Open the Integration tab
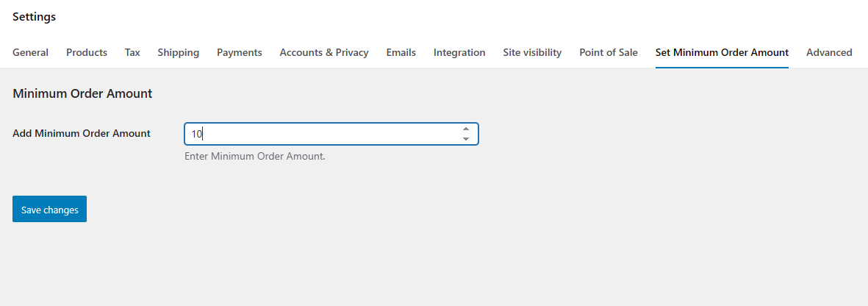Screen dimensions: 868x306 point(459,52)
